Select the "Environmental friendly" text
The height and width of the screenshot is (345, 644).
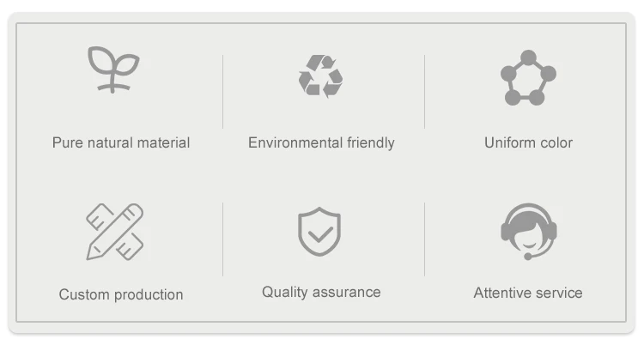[x=321, y=142]
